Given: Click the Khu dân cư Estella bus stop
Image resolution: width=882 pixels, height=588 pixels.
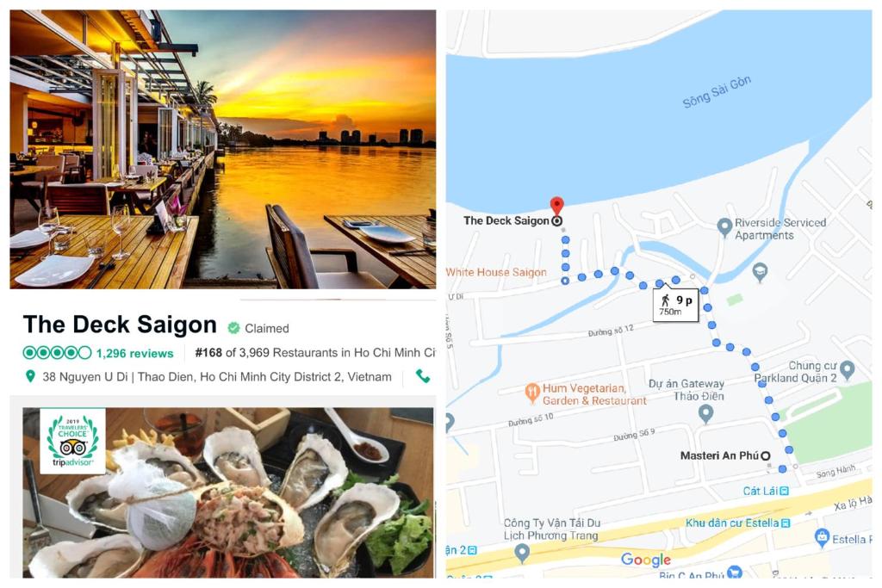Looking at the screenshot, I should tap(786, 523).
